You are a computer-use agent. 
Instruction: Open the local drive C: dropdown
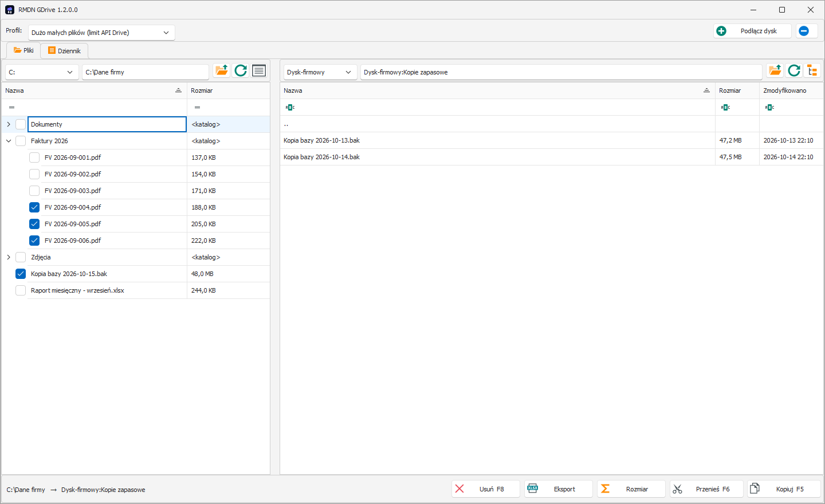(42, 72)
